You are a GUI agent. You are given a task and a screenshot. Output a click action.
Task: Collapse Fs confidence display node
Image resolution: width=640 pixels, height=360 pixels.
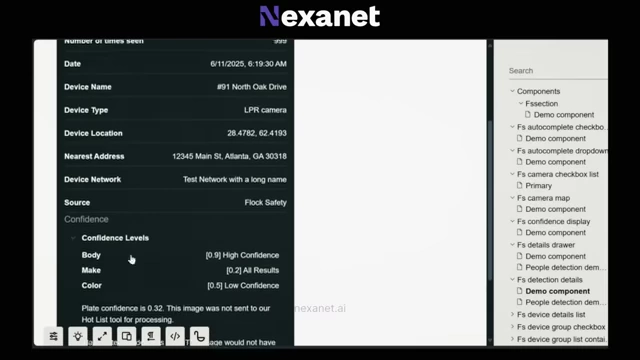(x=512, y=221)
